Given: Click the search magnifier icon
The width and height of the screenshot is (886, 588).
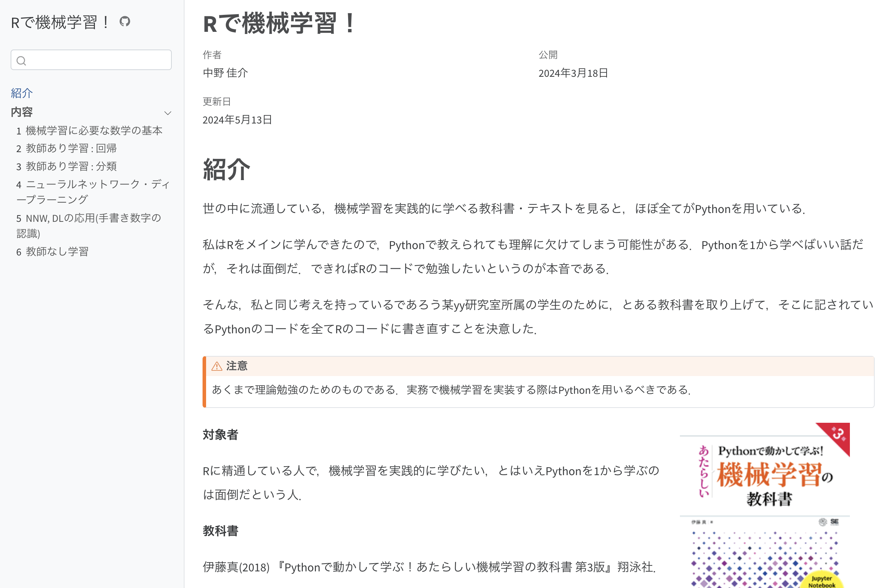Looking at the screenshot, I should pos(21,61).
